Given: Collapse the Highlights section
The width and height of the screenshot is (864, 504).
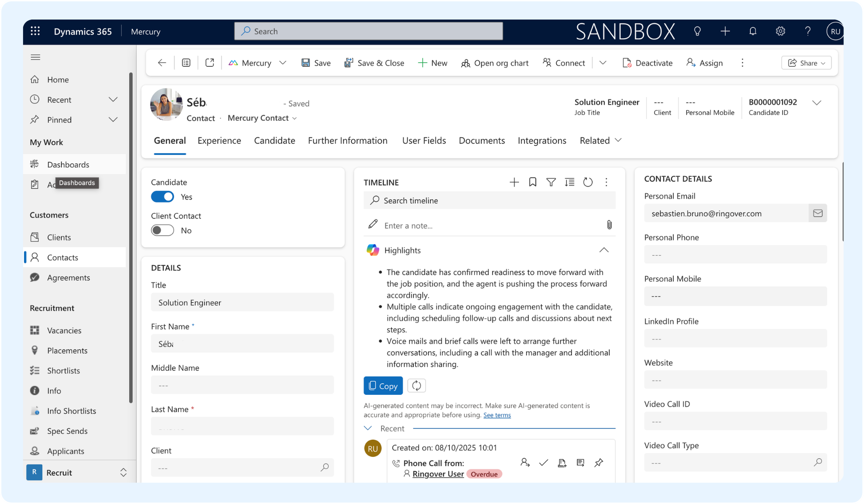Looking at the screenshot, I should pyautogui.click(x=604, y=250).
